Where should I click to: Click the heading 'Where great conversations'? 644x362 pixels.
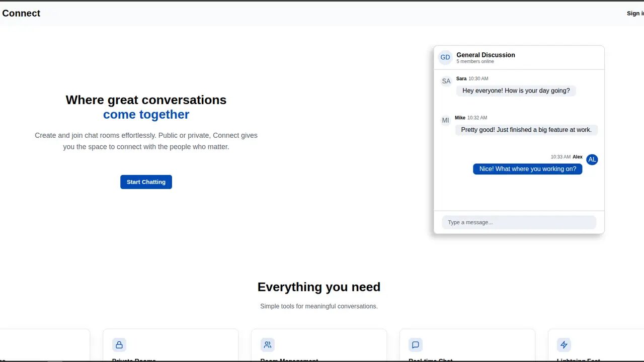pos(146,100)
